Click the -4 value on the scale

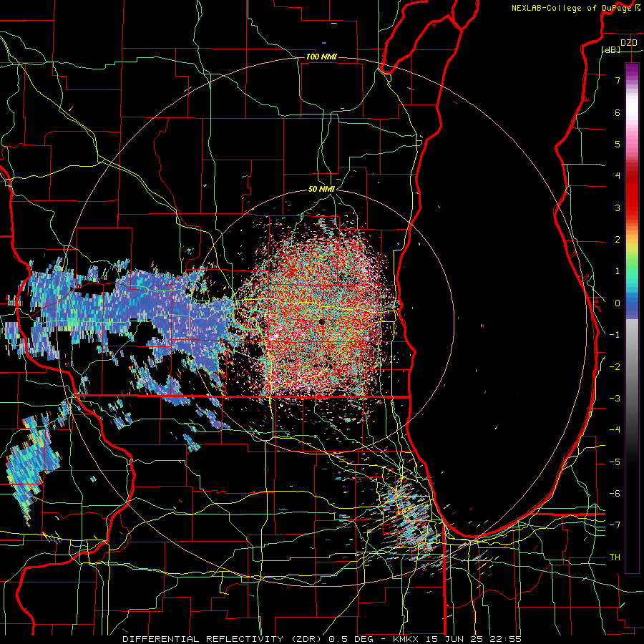615,430
